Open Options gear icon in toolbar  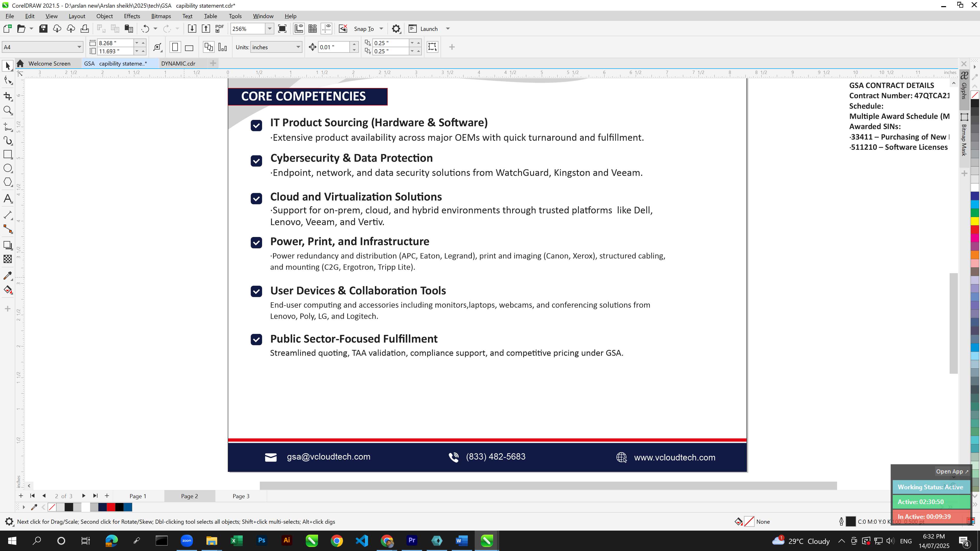point(396,29)
